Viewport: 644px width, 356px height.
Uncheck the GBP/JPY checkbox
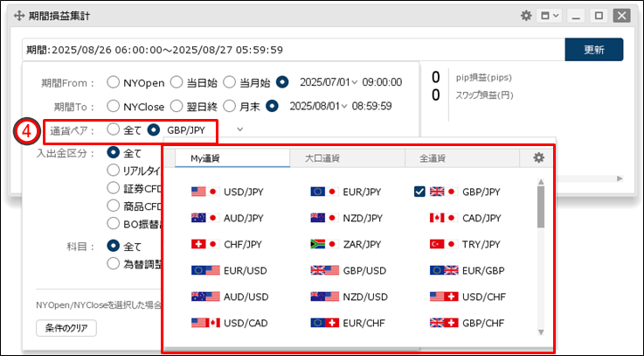(420, 191)
